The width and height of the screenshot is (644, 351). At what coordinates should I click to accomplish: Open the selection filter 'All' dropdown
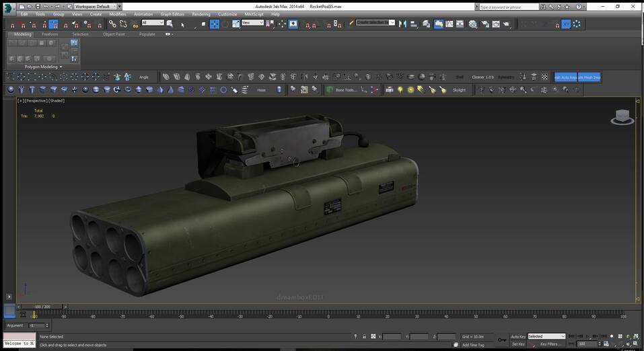[153, 23]
